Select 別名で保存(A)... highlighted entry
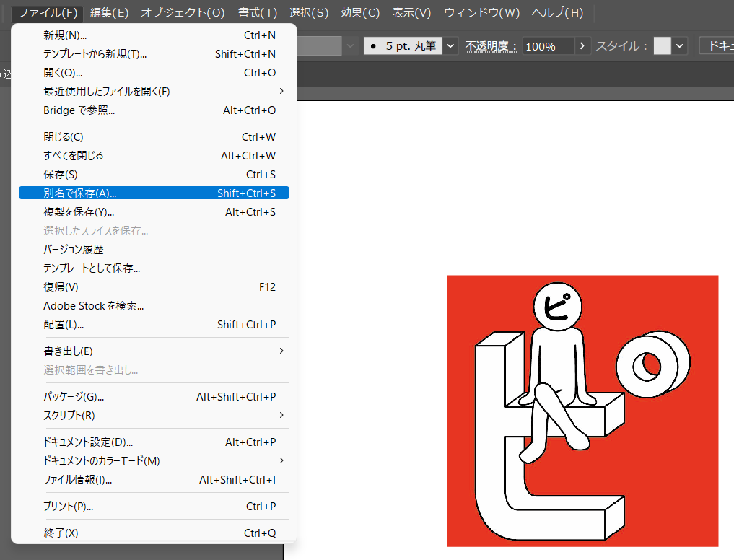Viewport: 734px width, 560px height. [x=154, y=193]
